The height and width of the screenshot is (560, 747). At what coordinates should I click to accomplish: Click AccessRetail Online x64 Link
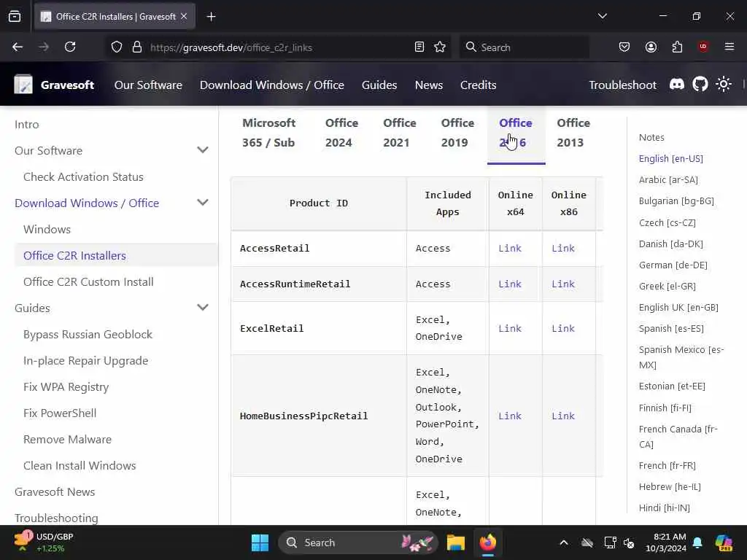[x=510, y=248]
